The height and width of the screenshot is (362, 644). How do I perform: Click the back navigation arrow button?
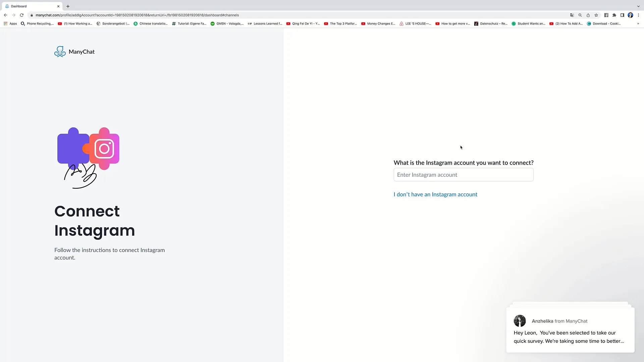pos(6,15)
